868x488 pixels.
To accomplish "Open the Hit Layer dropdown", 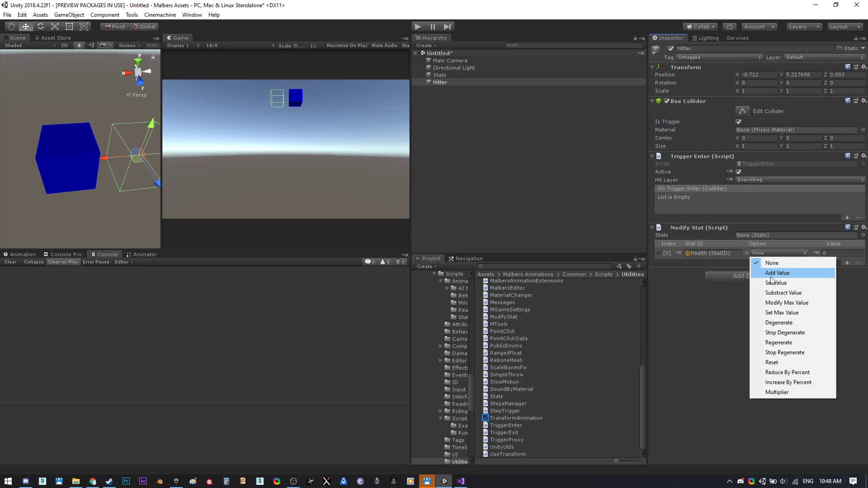I will pos(799,180).
